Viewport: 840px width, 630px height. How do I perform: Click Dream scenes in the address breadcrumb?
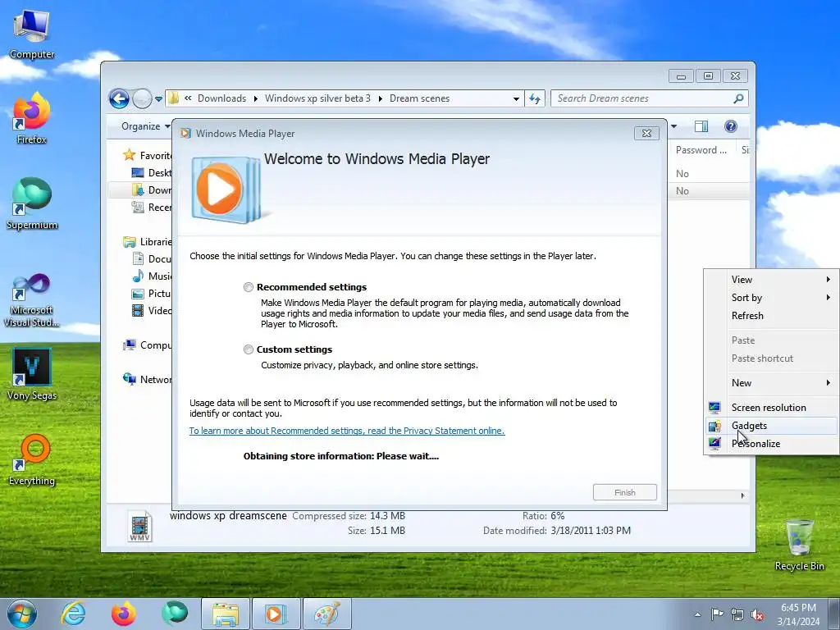click(419, 98)
